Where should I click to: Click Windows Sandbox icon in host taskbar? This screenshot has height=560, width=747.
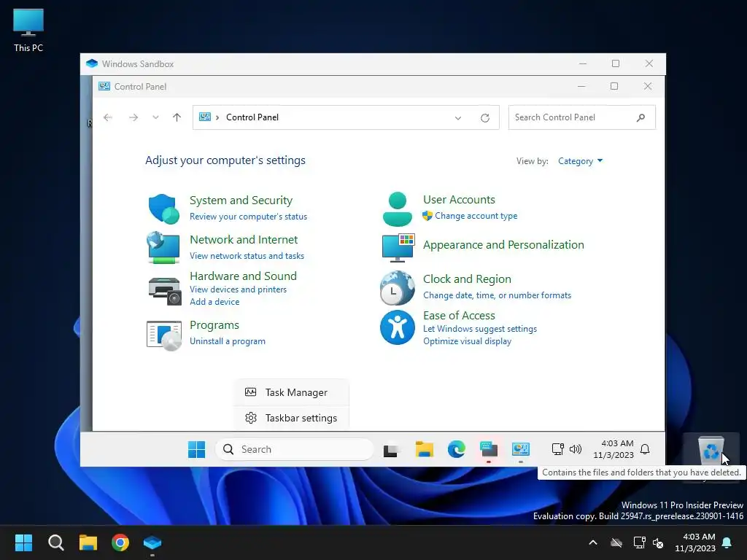(x=152, y=542)
